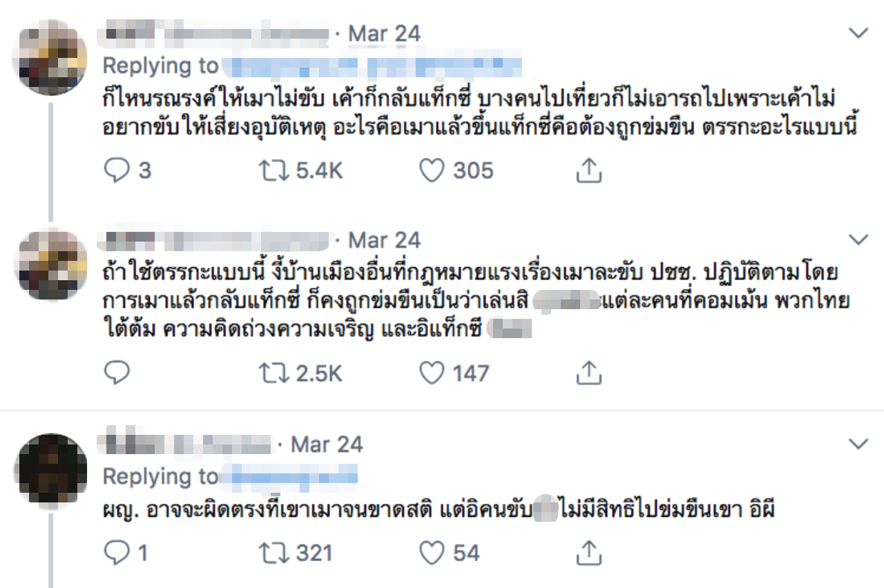Open the dark avatar on the third tweet

click(x=51, y=469)
